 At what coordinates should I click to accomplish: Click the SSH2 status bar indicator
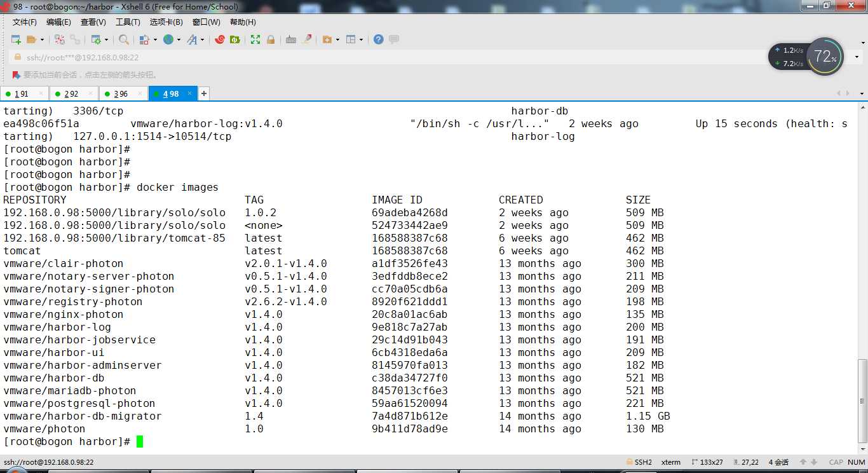(x=639, y=462)
